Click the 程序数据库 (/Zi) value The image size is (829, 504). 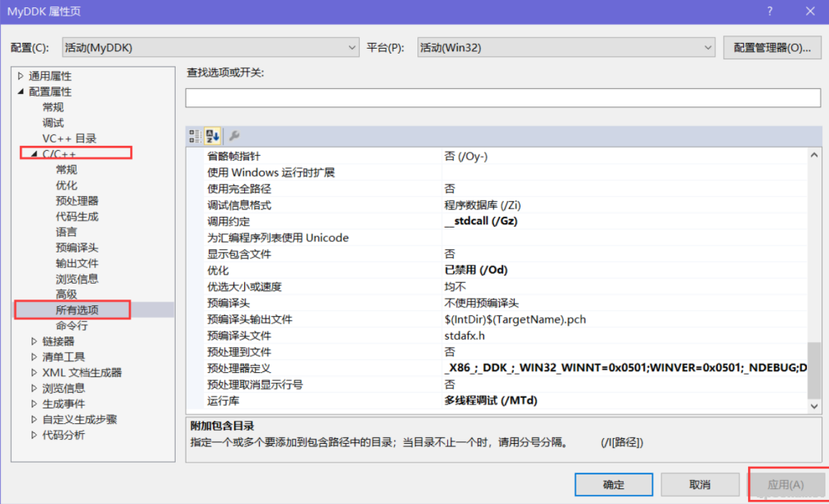[483, 205]
